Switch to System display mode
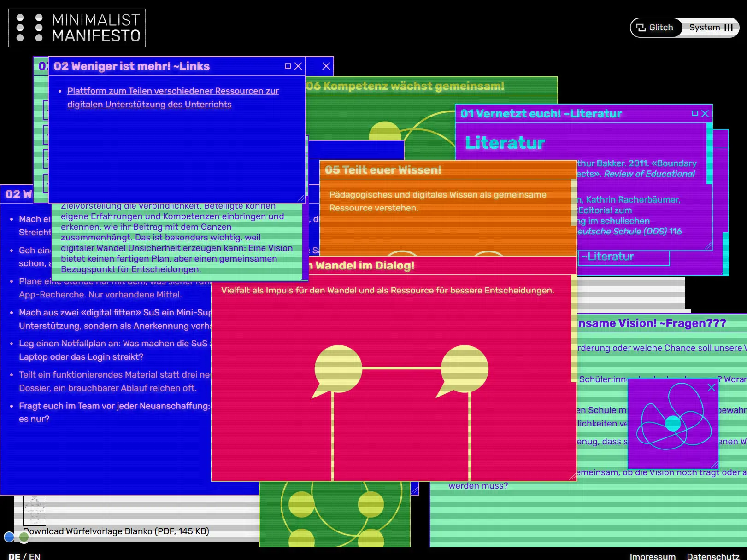 click(711, 28)
